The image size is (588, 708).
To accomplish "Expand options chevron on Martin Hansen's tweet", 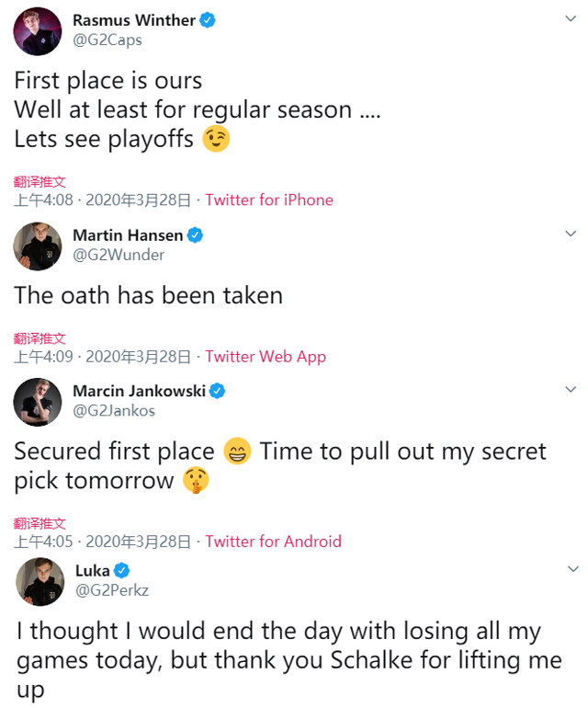I will [571, 234].
